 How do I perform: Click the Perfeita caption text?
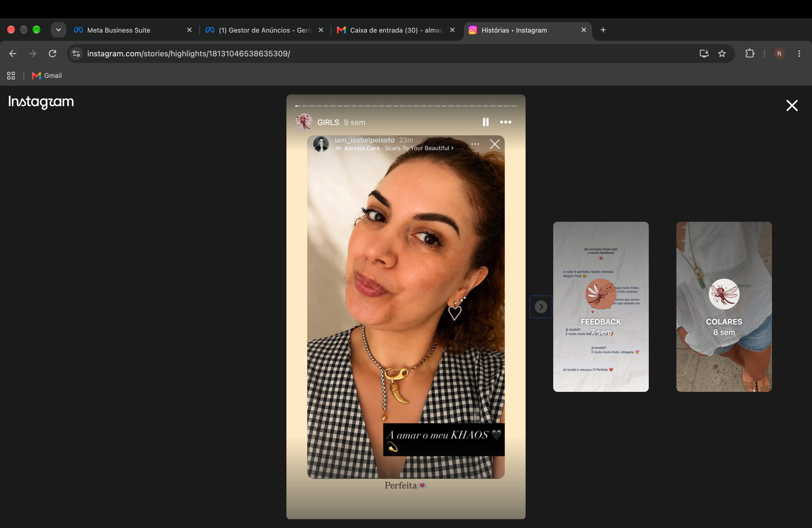pos(405,485)
